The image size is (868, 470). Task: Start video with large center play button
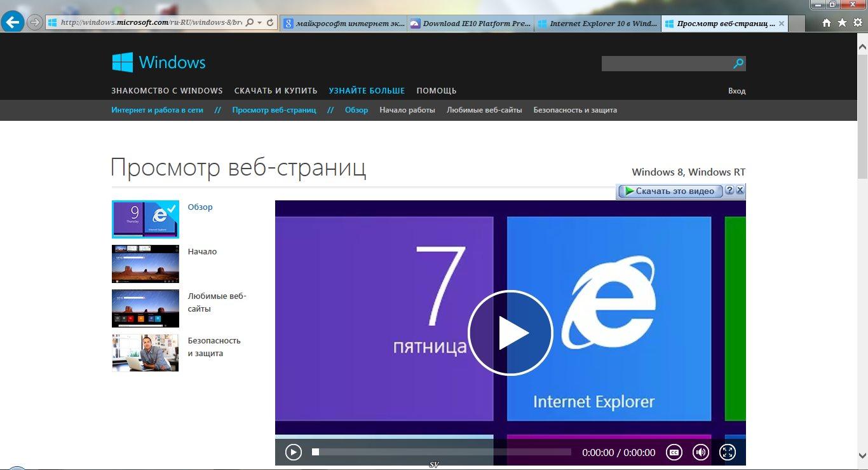point(510,333)
